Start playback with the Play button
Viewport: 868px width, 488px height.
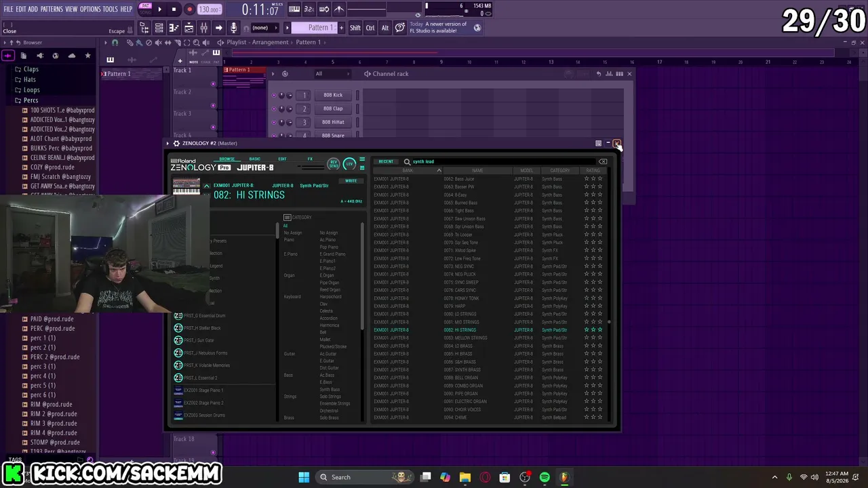click(x=159, y=9)
